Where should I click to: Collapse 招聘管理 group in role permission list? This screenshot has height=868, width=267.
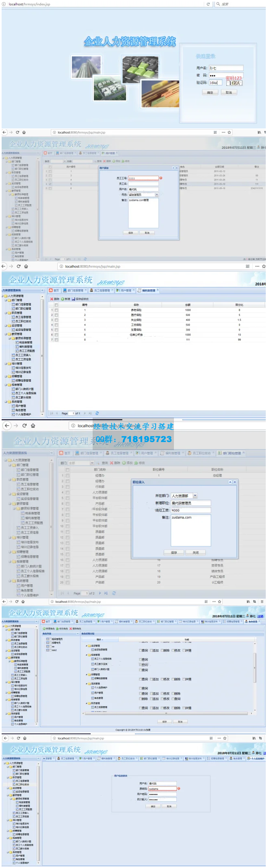point(87,674)
